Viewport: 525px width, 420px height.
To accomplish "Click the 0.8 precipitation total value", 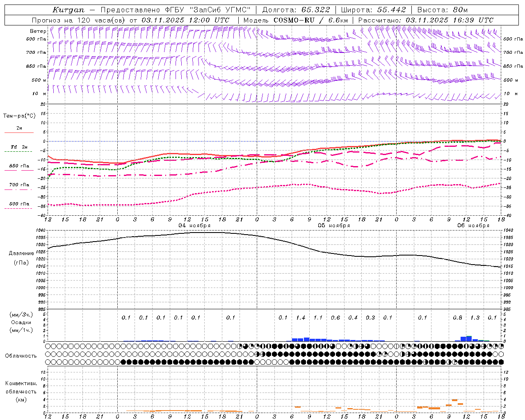I will click(457, 317).
